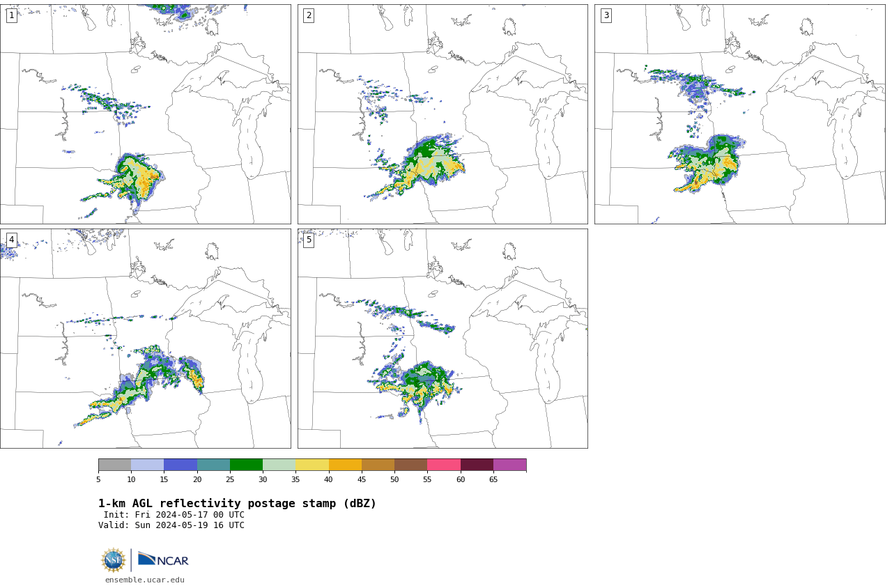Click the Init: Fri 2024-05-17 00 UTC line
This screenshot has height=588, width=892.
[174, 515]
